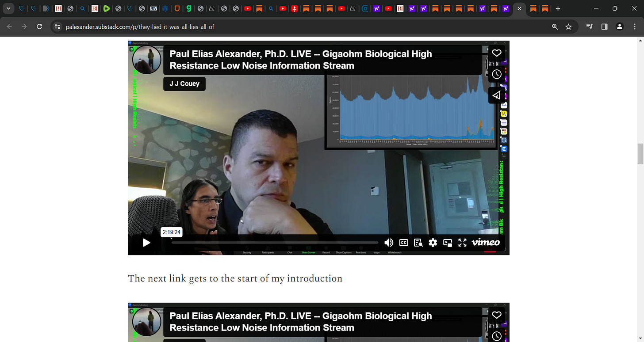This screenshot has height=342, width=644.
Task: Switch to the Rumble green-play tab
Action: click(x=106, y=8)
